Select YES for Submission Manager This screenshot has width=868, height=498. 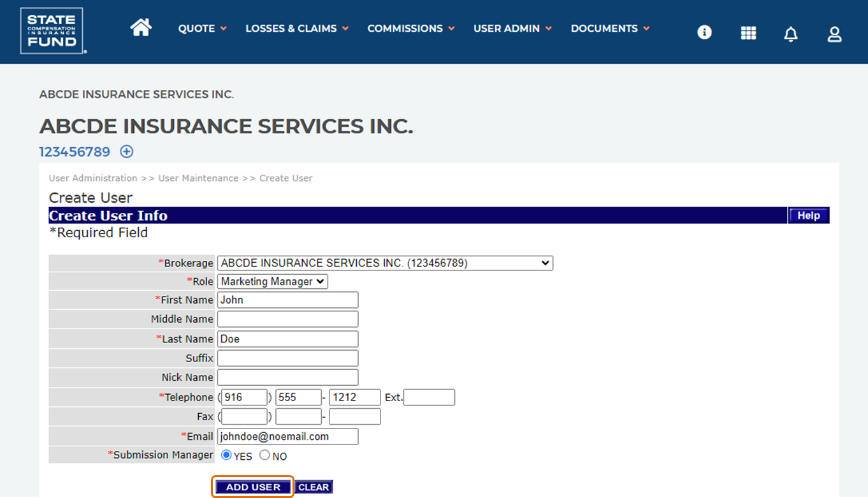pyautogui.click(x=226, y=455)
